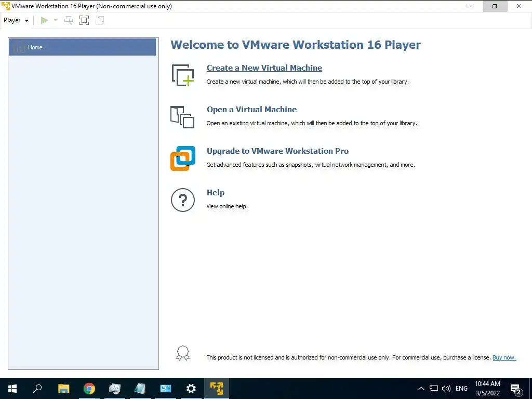The height and width of the screenshot is (399, 532).
Task: Click the Unity mode toolbar icon
Action: pyautogui.click(x=100, y=20)
